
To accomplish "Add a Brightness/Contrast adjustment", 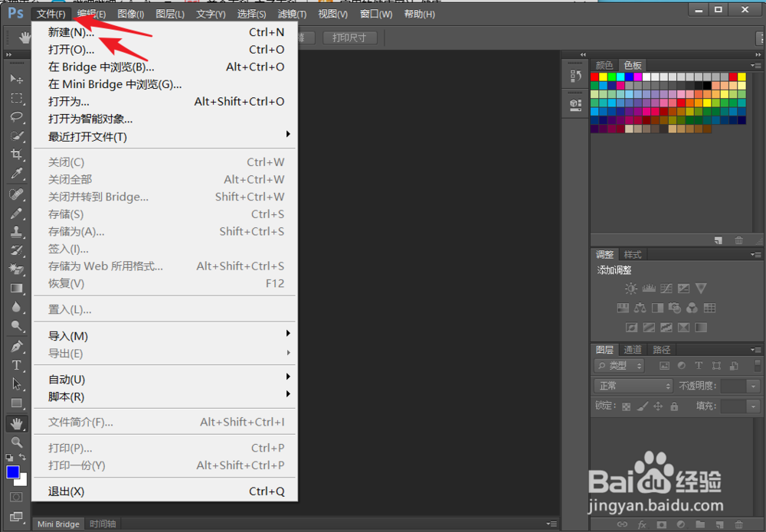I will (630, 289).
